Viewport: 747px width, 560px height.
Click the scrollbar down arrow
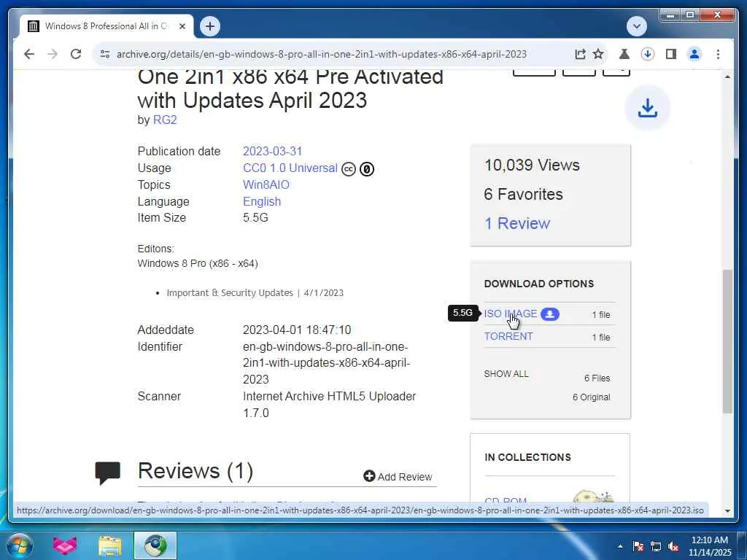pyautogui.click(x=727, y=511)
